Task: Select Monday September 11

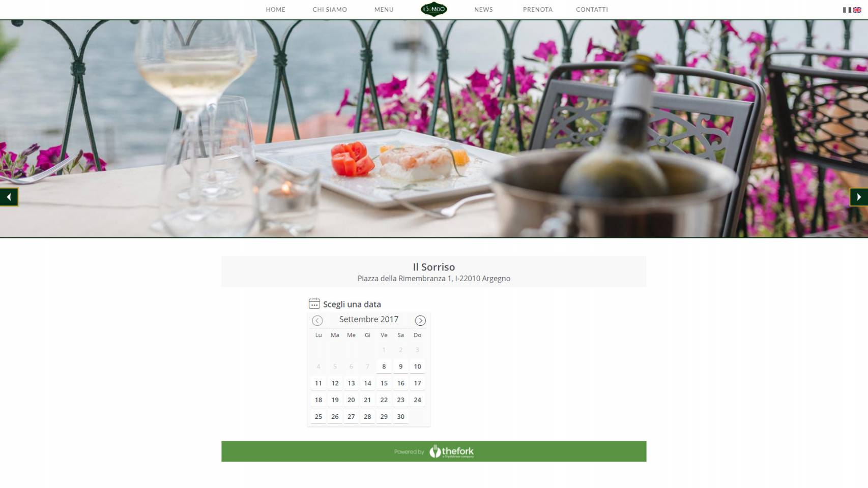Action: pyautogui.click(x=319, y=383)
